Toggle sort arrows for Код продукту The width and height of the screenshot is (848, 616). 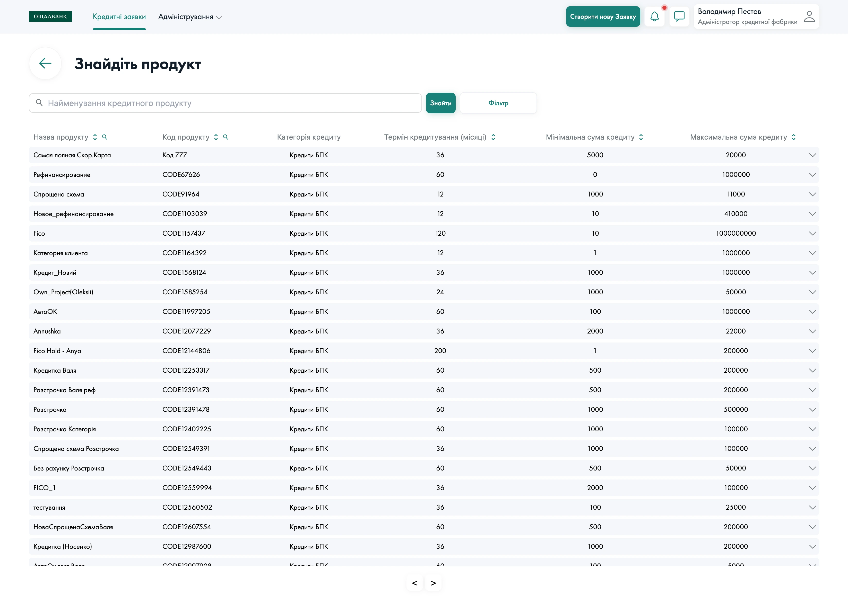tap(216, 137)
